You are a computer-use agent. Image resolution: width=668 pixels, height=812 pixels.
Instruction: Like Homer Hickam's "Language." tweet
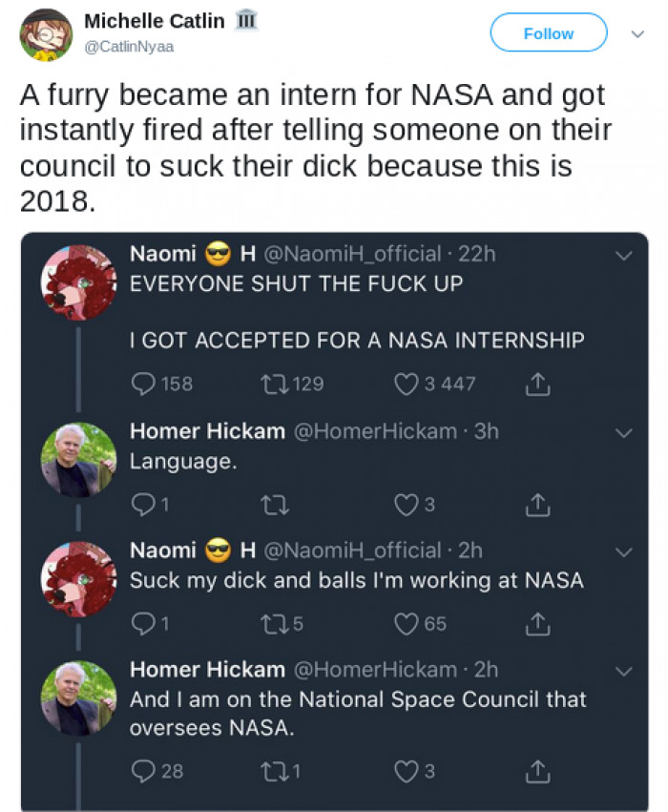[407, 504]
